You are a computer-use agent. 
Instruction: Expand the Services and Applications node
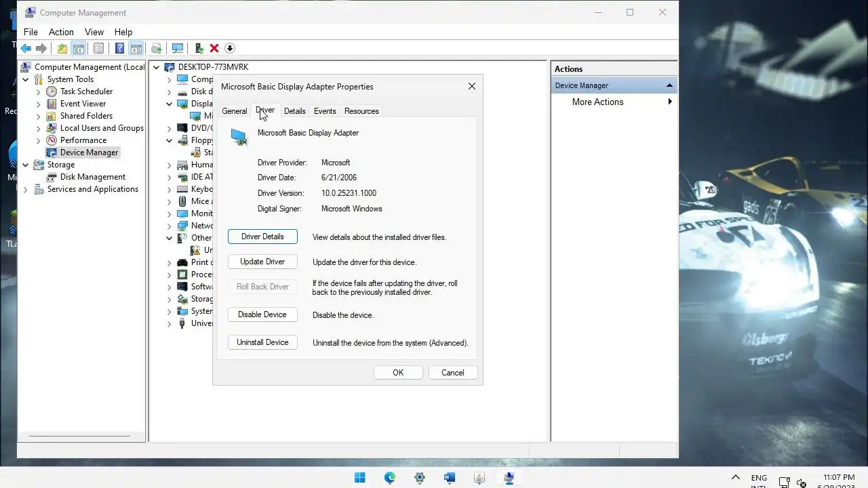pos(26,189)
